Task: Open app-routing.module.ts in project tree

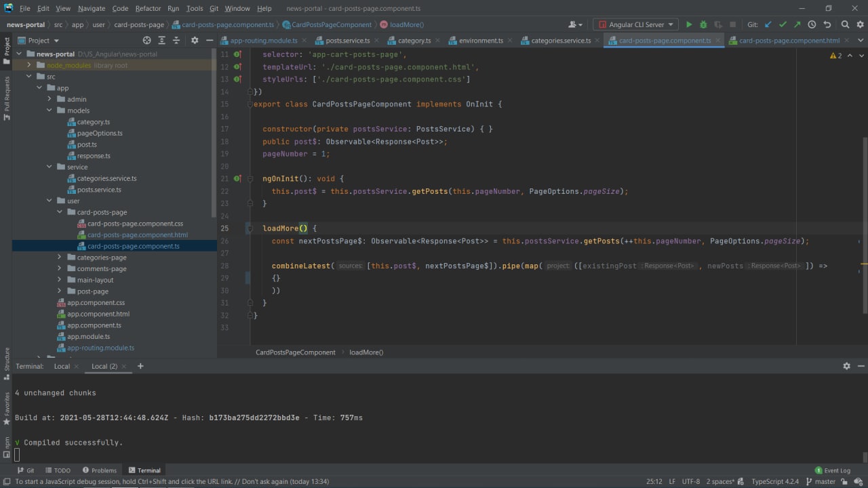Action: coord(100,348)
